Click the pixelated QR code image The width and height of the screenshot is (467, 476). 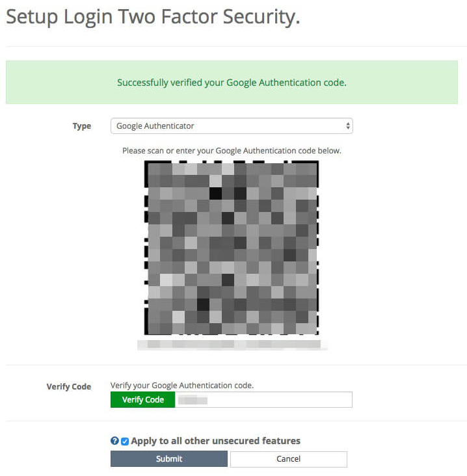[232, 248]
